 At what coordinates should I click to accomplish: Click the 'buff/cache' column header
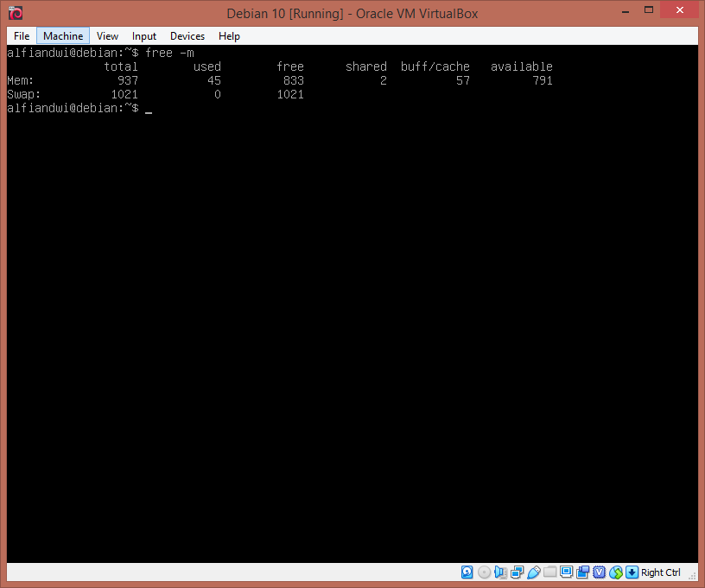(x=435, y=66)
